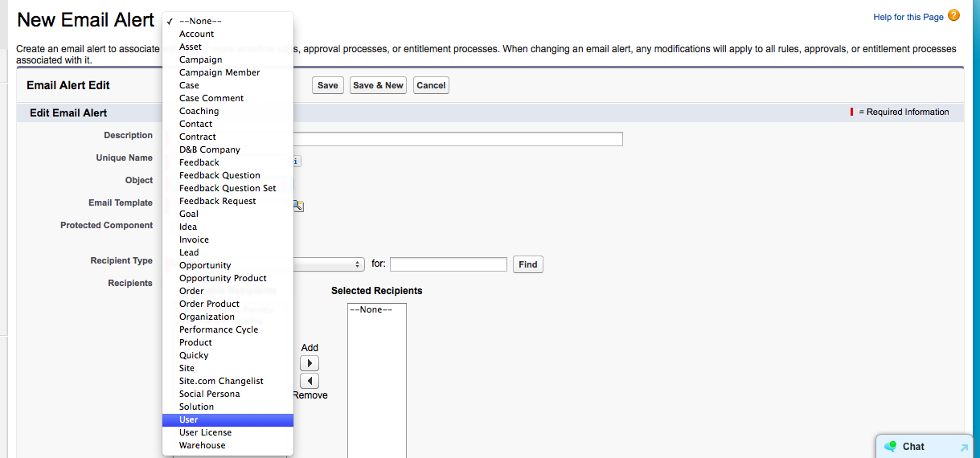Pick Order Product from the list

pos(228,304)
